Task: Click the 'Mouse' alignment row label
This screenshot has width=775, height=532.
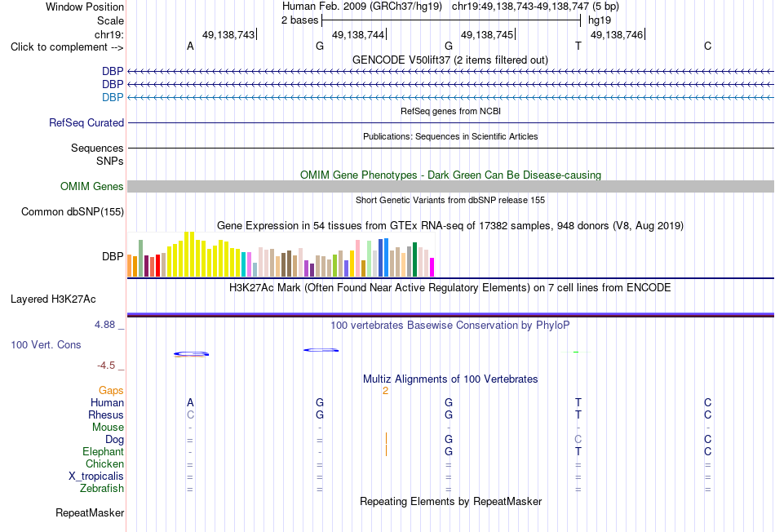Action: pos(108,428)
